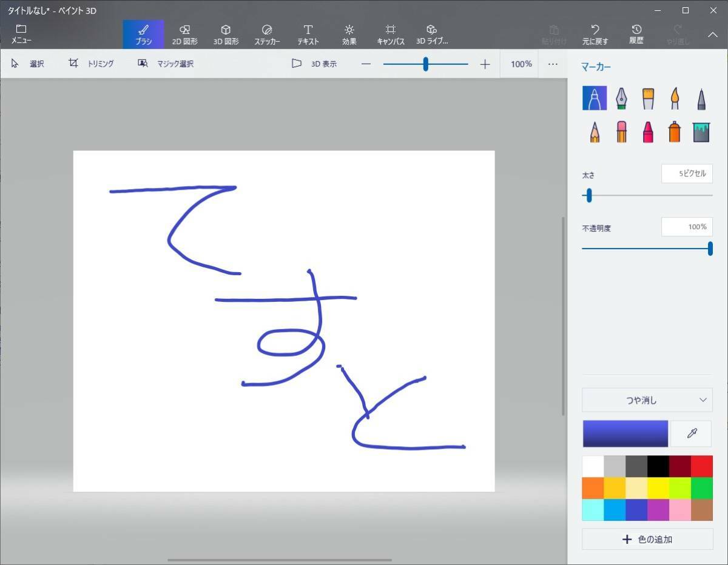Zoom out with the minus button
Screen dimensions: 728x565
(366, 64)
